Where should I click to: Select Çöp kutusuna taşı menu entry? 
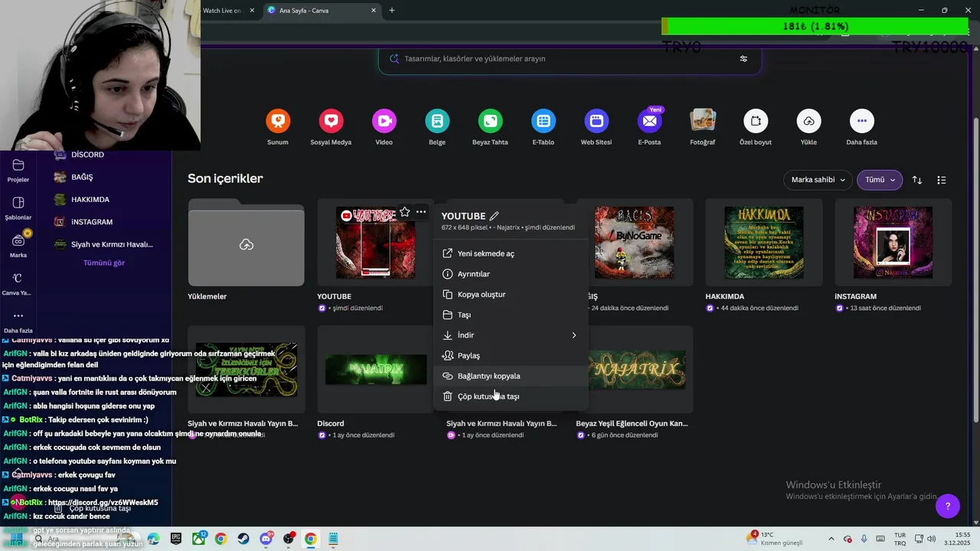point(511,396)
